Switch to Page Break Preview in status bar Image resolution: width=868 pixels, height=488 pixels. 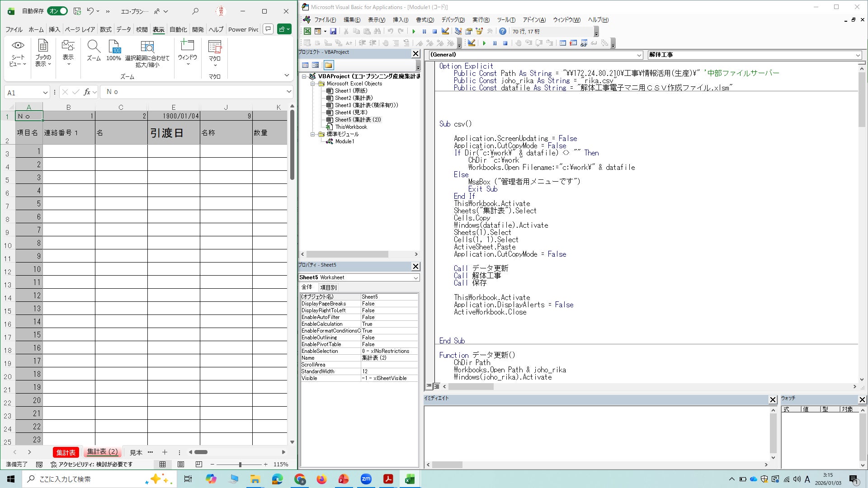pyautogui.click(x=199, y=464)
